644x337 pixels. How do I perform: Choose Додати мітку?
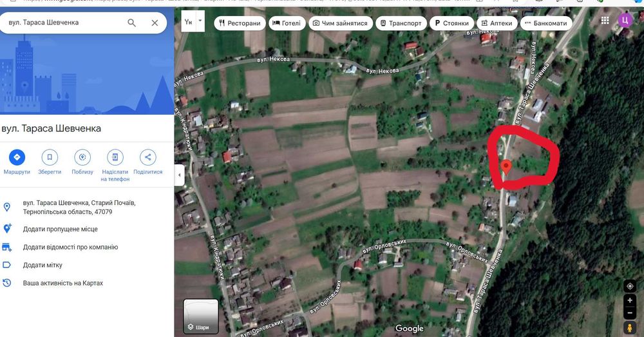(x=43, y=265)
